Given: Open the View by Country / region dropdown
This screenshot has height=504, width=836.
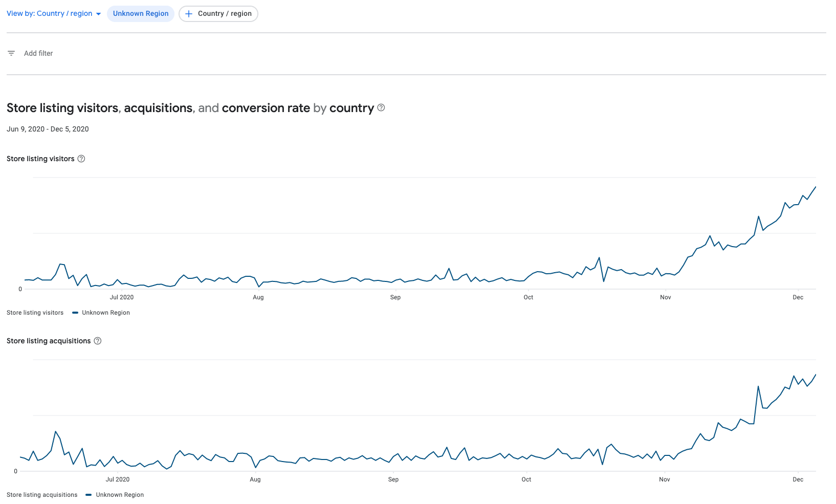Looking at the screenshot, I should pos(54,14).
